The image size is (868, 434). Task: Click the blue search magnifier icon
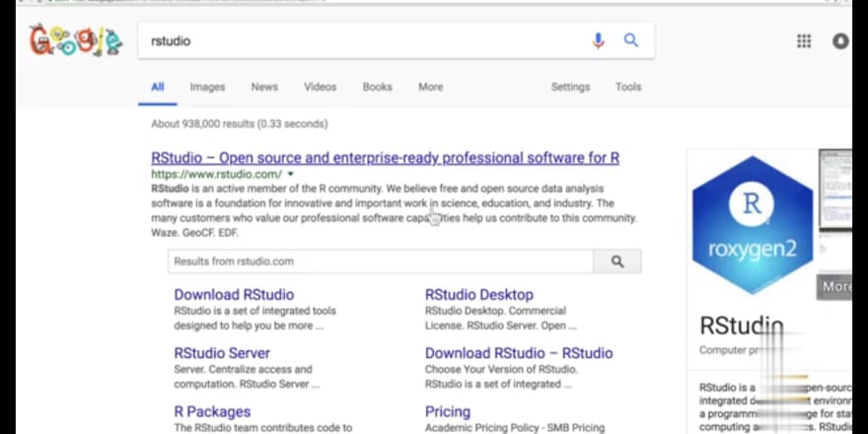coord(631,39)
